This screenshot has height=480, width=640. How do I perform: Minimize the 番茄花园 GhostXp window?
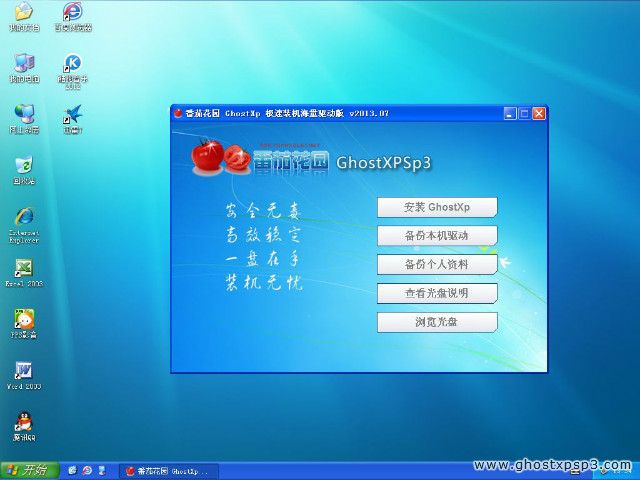510,113
